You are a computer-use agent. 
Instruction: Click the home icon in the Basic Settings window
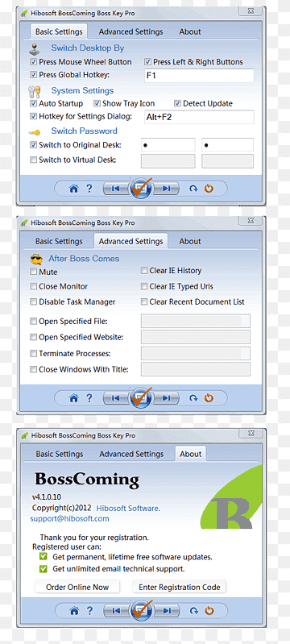pyautogui.click(x=73, y=189)
